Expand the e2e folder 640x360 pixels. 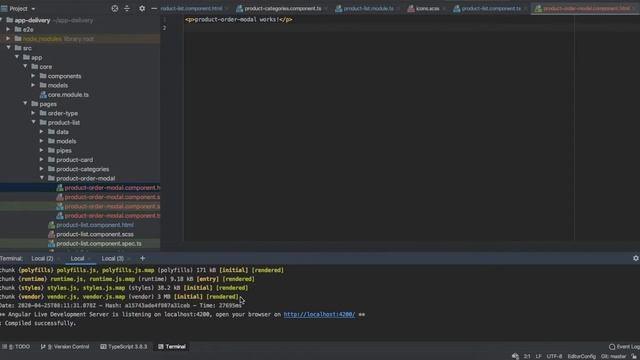pyautogui.click(x=8, y=29)
